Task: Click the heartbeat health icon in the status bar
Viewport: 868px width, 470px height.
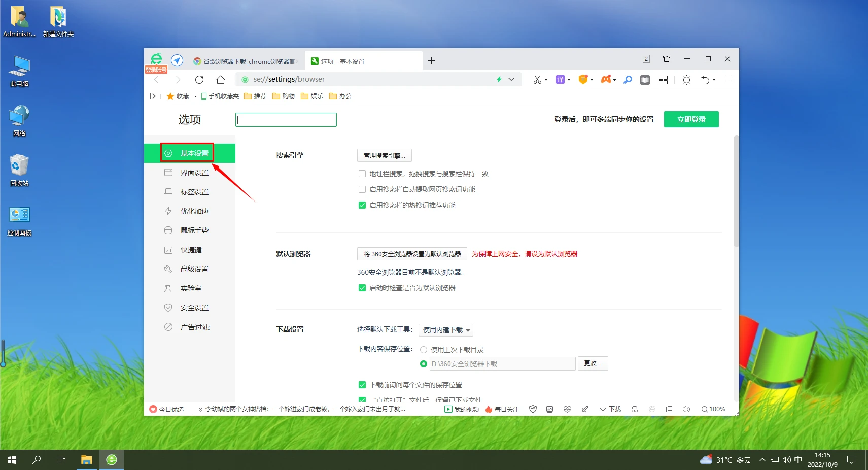Action: [x=567, y=409]
